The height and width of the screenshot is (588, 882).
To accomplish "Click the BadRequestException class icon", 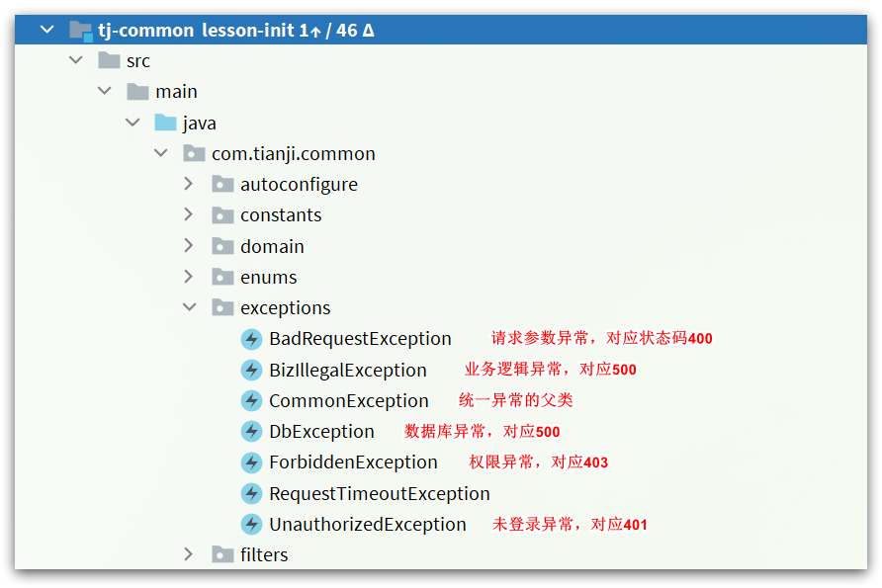I will pyautogui.click(x=251, y=339).
